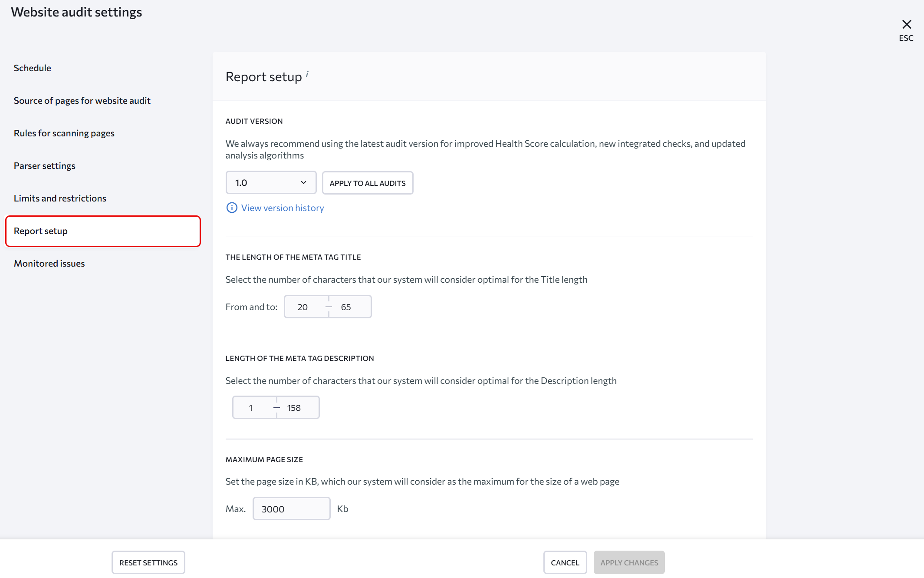The width and height of the screenshot is (924, 578).
Task: Click the Reset settings button
Action: [x=148, y=562]
